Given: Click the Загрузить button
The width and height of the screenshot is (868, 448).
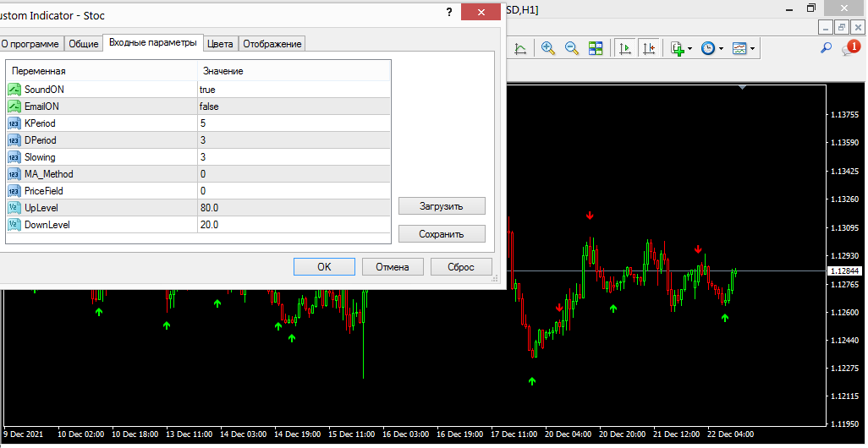Looking at the screenshot, I should coord(442,206).
